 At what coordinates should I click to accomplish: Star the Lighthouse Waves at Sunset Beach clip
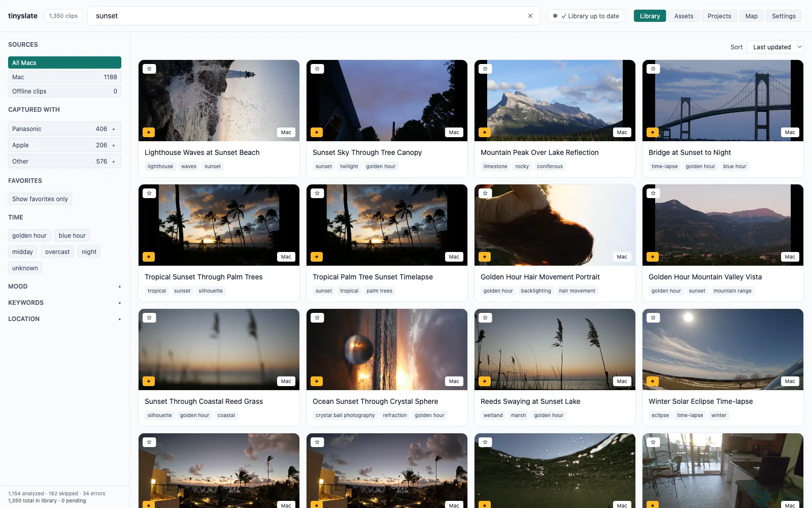point(149,69)
